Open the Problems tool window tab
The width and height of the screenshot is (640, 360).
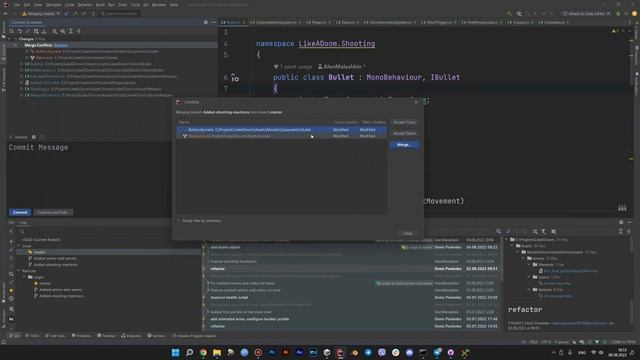(x=82, y=336)
